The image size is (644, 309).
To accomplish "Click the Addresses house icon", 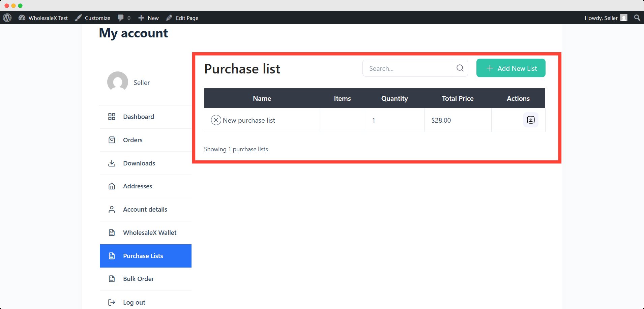I will (x=112, y=186).
